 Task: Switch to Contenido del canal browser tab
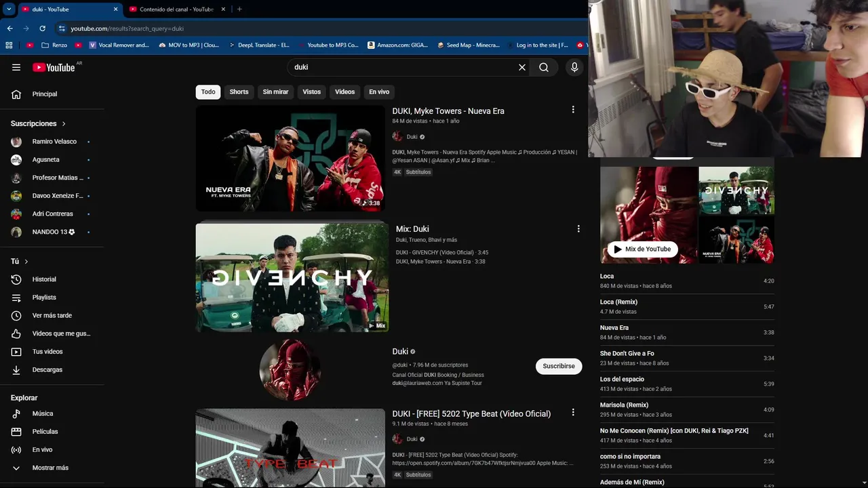pos(176,9)
